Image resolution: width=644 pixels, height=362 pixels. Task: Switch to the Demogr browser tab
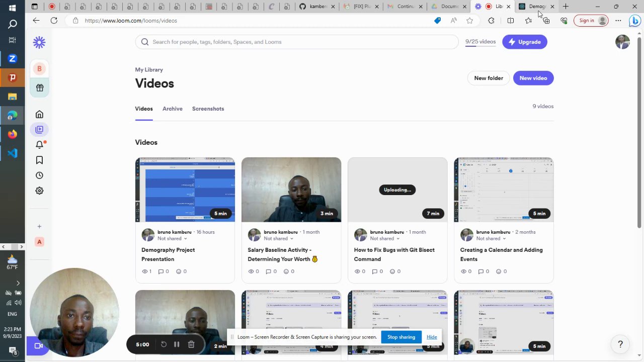(x=536, y=7)
